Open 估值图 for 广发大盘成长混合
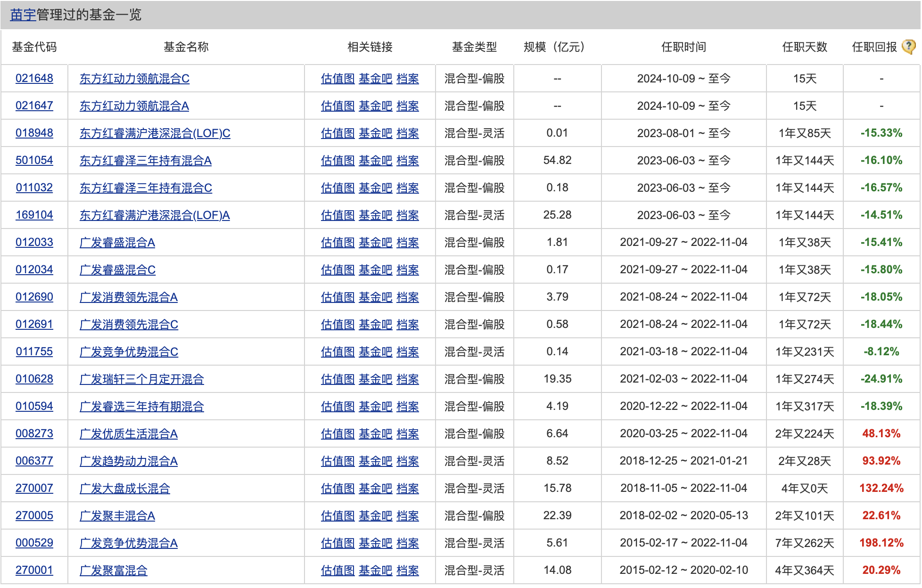This screenshot has width=922, height=588. (338, 489)
